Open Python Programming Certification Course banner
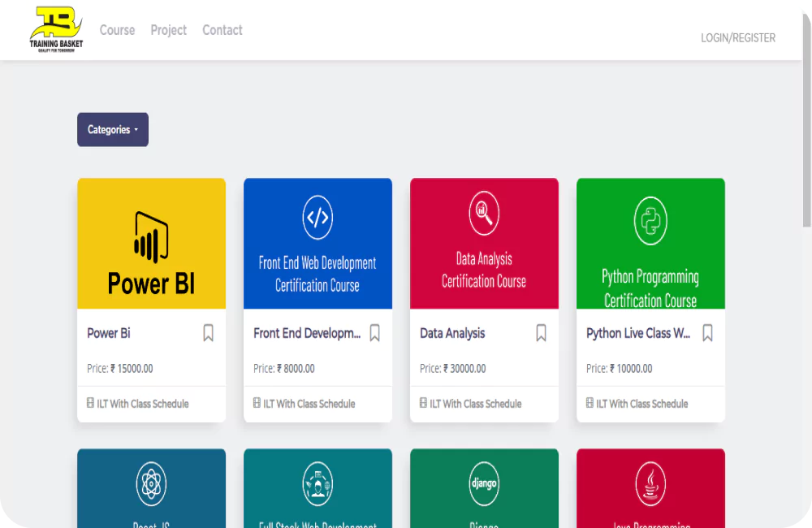Viewport: 812px width, 528px height. [650, 244]
